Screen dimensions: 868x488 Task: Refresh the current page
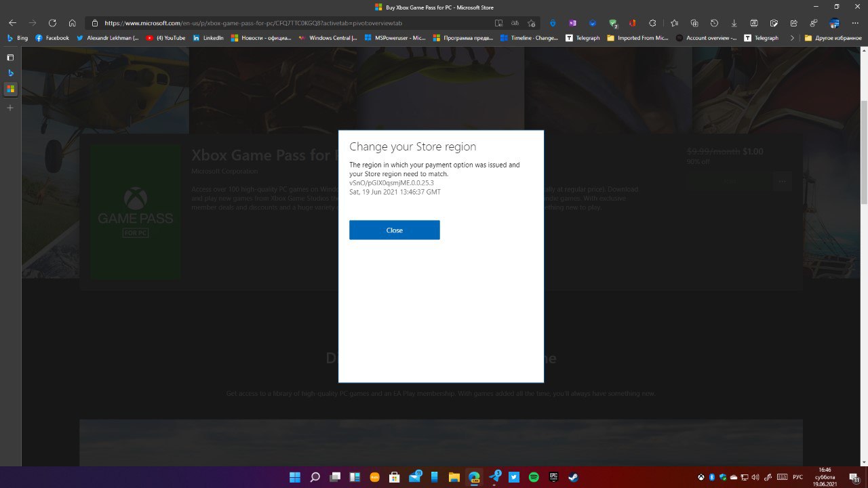tap(52, 22)
